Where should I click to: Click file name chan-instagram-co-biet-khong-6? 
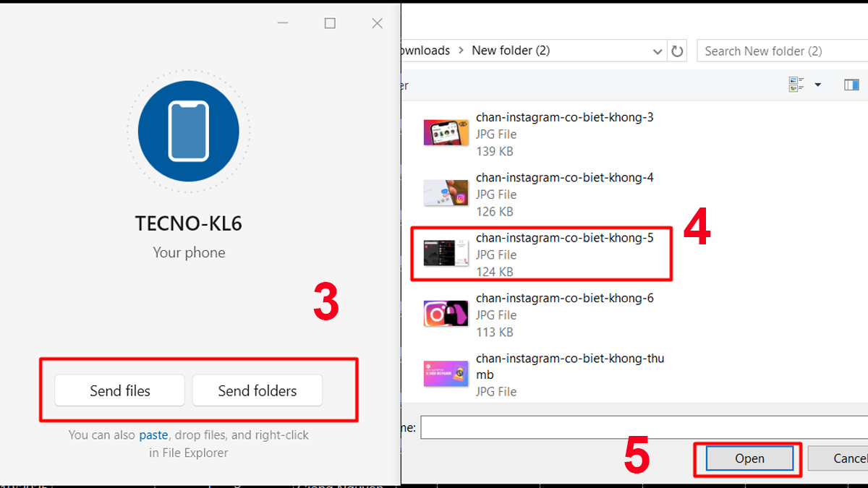coord(565,298)
